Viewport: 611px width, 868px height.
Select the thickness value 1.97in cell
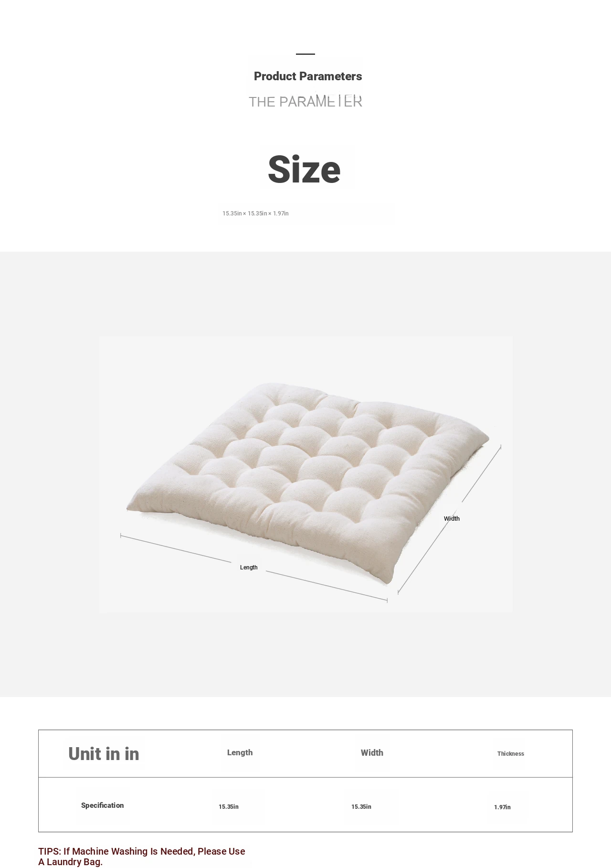coord(502,807)
